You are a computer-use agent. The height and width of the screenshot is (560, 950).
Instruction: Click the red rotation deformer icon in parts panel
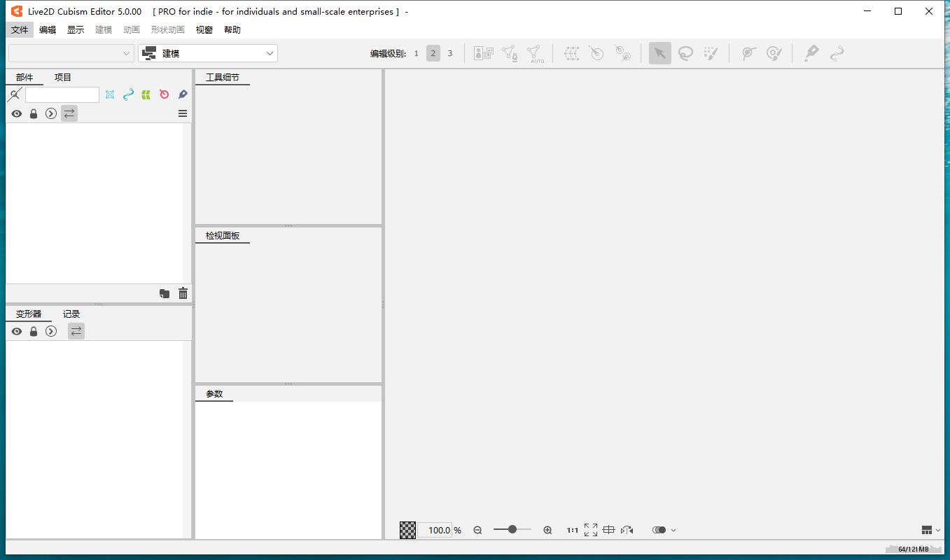click(165, 94)
